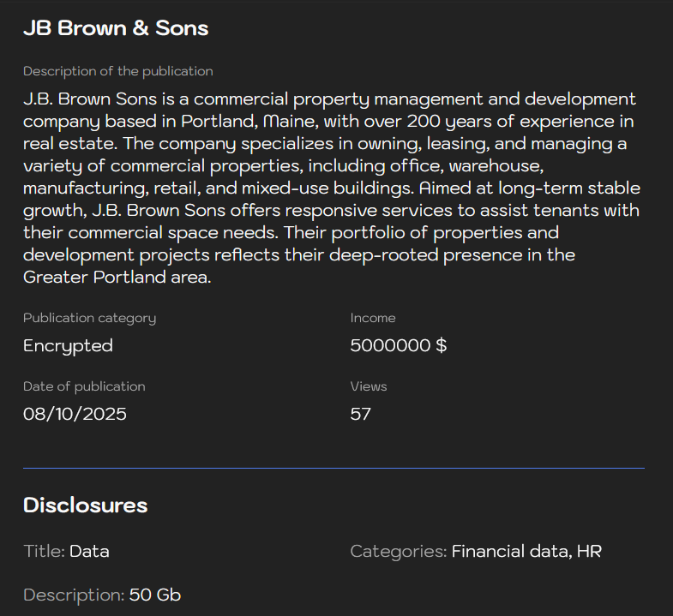Click the "Views" label
The width and height of the screenshot is (673, 616).
[369, 386]
